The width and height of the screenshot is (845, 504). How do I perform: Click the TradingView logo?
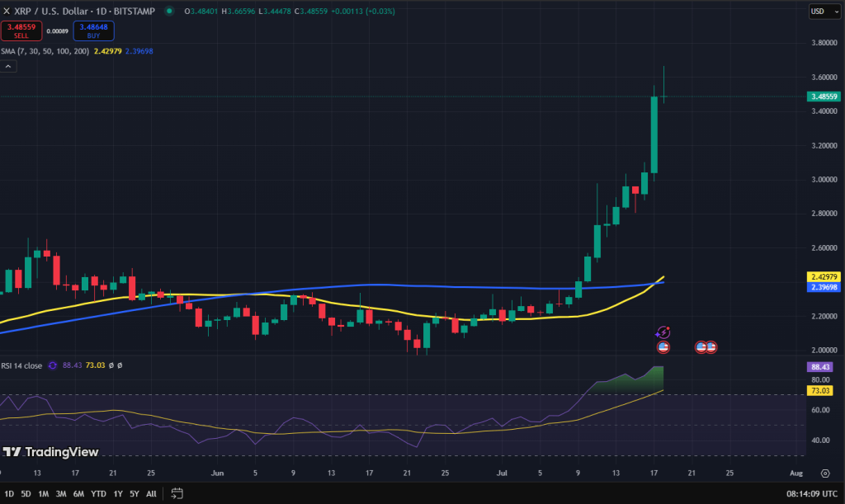click(50, 452)
